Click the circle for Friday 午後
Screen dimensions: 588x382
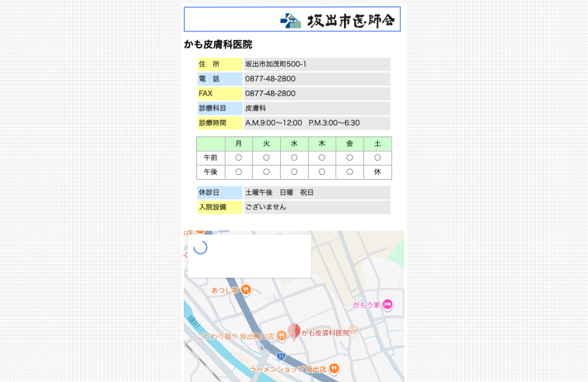pyautogui.click(x=350, y=172)
